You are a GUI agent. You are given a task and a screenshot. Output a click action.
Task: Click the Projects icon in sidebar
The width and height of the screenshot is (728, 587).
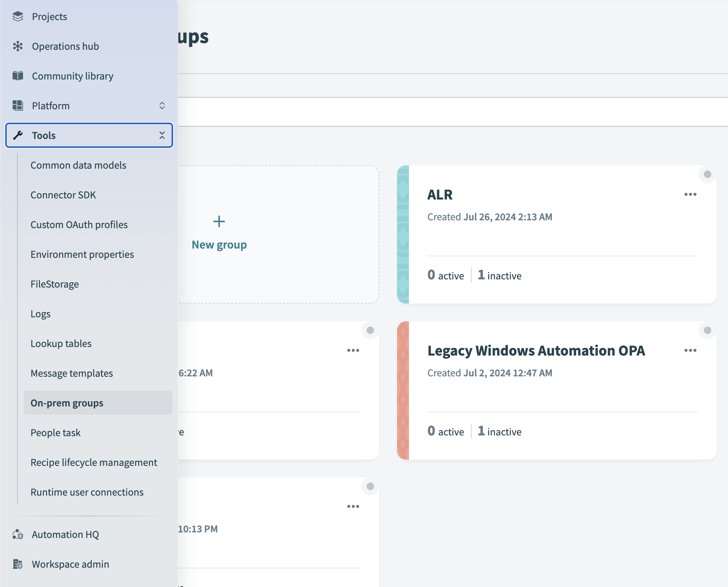[18, 16]
